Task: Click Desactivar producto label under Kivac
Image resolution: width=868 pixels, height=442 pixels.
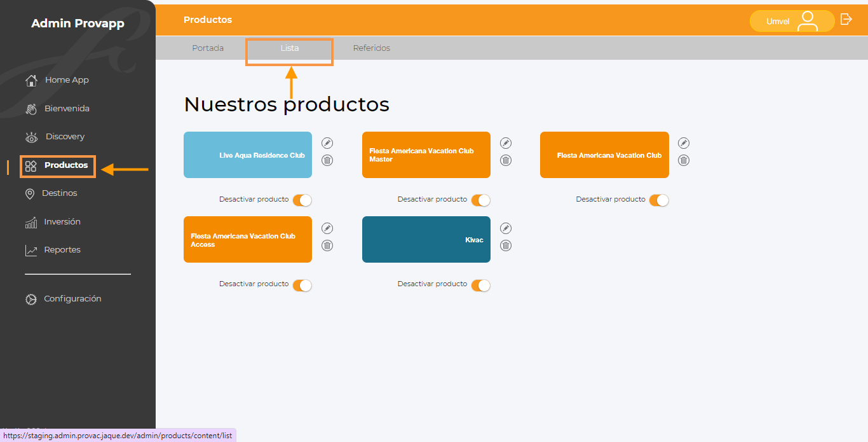Action: (432, 284)
